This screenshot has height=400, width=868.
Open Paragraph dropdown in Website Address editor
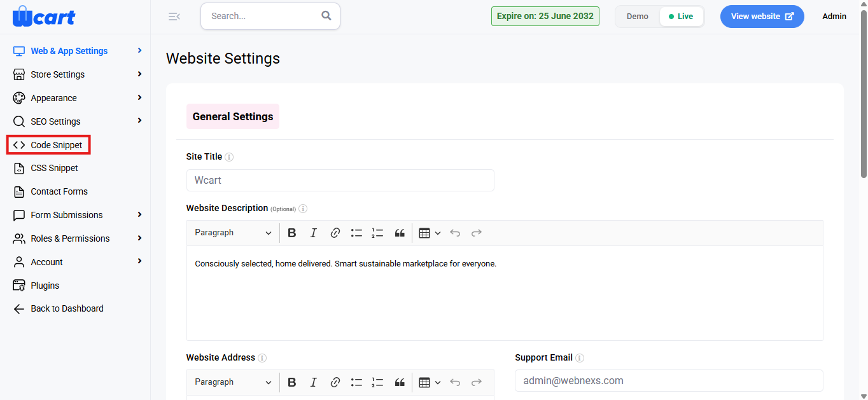coord(233,382)
